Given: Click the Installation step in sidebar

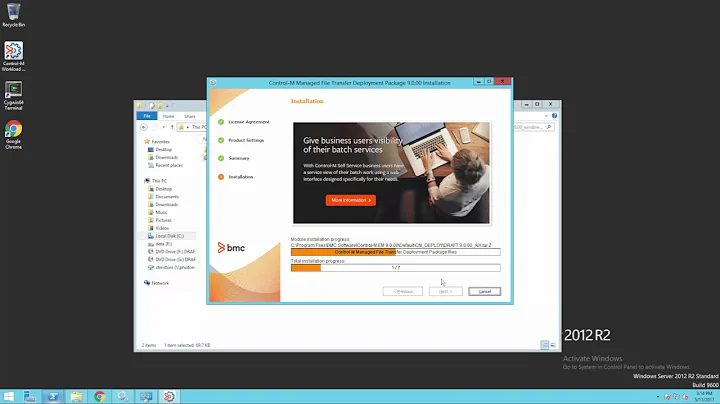Looking at the screenshot, I should click(240, 177).
